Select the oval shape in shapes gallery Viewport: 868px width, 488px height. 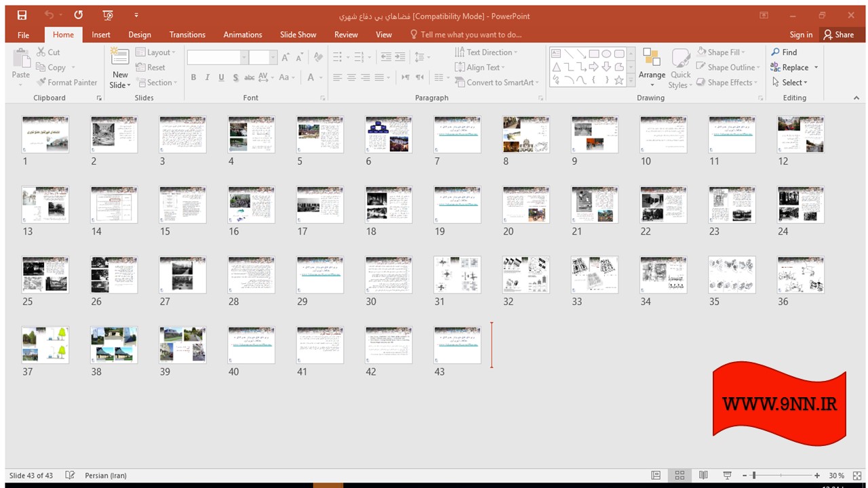coord(606,54)
